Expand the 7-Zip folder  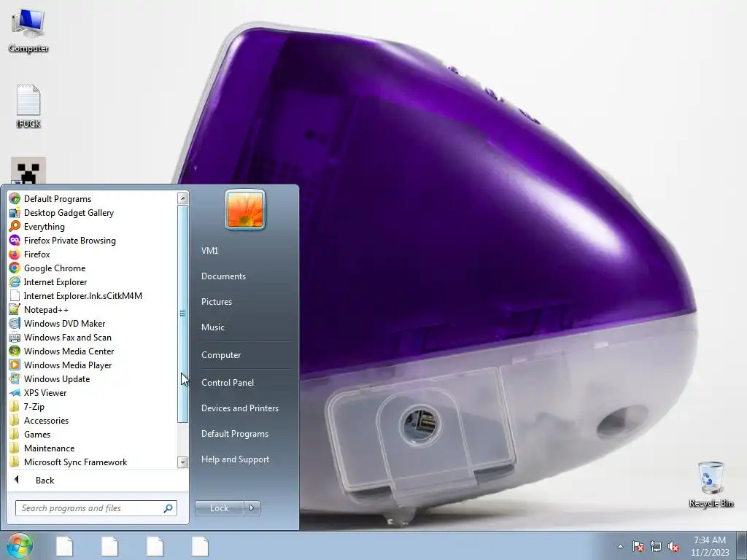pos(34,406)
